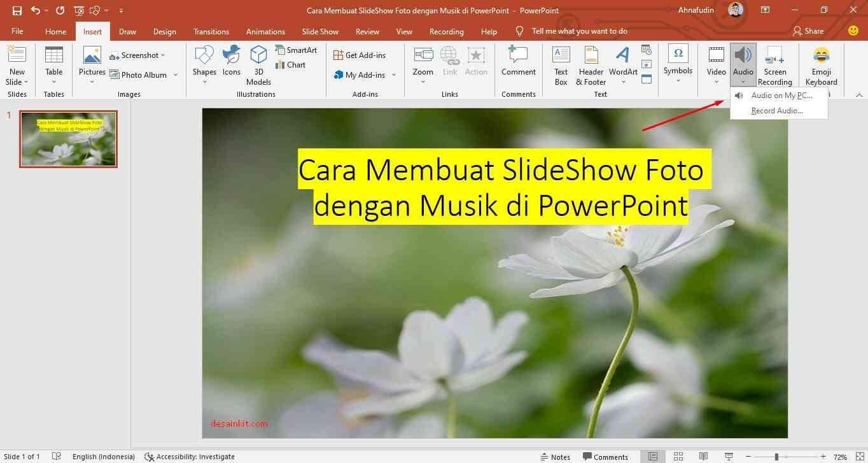This screenshot has height=463, width=868.
Task: Redo the last action
Action: coord(60,10)
